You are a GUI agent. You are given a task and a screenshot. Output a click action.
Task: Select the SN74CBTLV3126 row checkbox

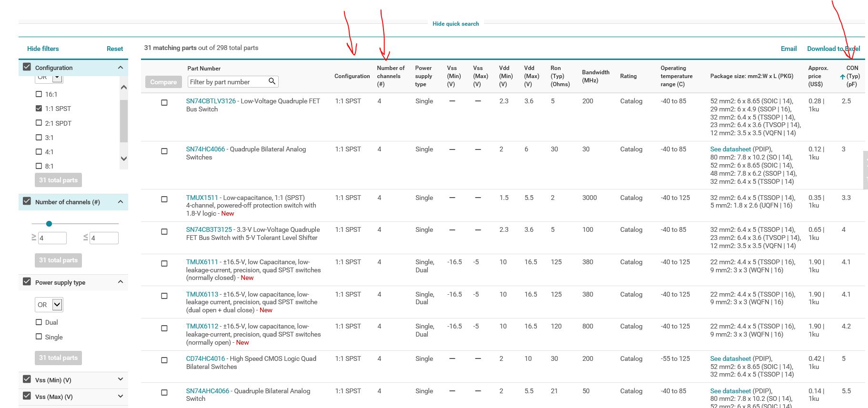click(x=164, y=102)
